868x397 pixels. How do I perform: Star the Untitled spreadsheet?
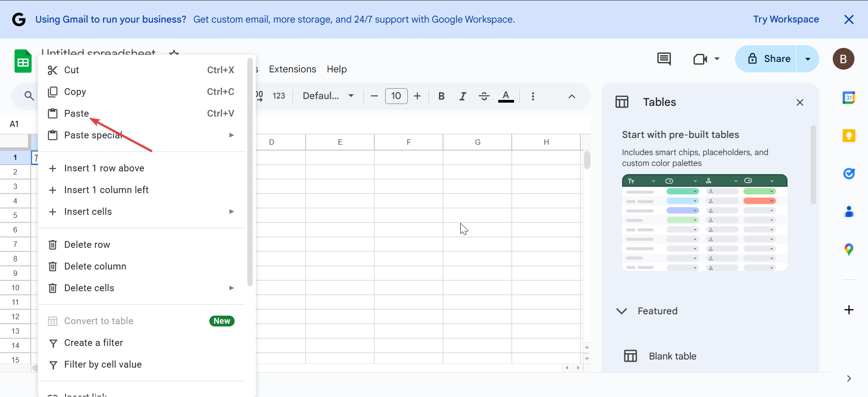pyautogui.click(x=174, y=54)
